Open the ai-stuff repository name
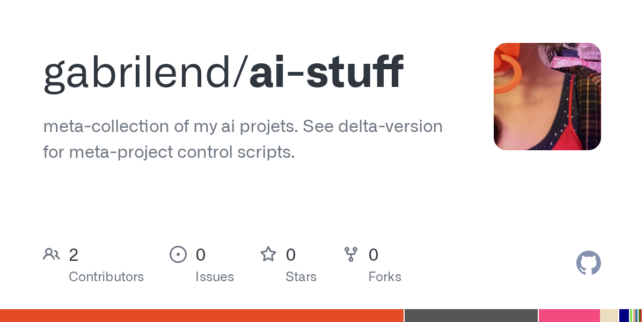The image size is (644, 322). tap(326, 72)
